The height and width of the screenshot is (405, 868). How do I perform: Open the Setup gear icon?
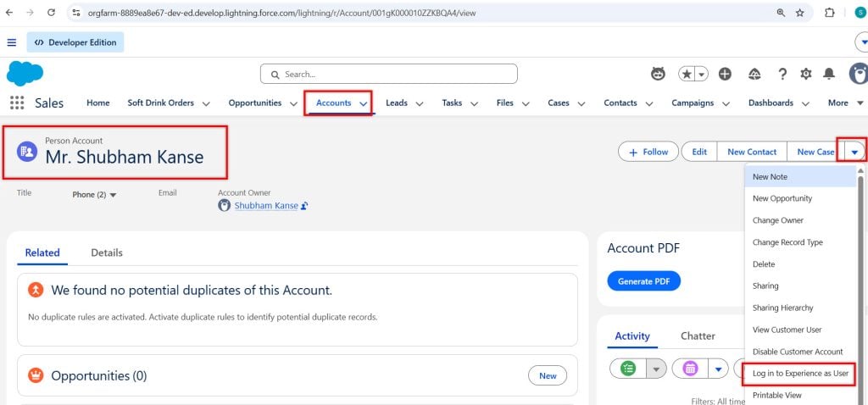tap(806, 74)
